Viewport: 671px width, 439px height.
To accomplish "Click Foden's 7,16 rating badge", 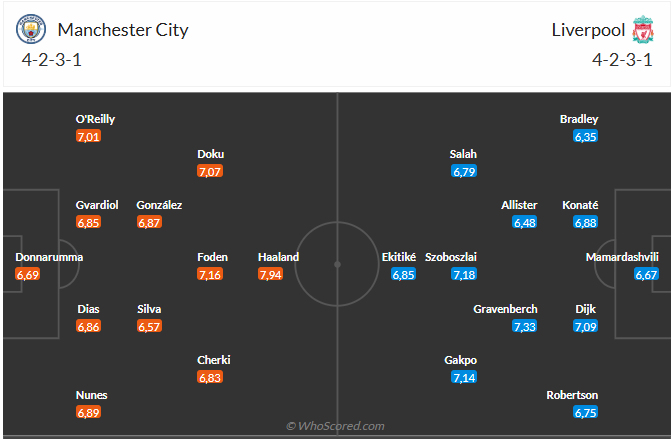I will pos(209,274).
